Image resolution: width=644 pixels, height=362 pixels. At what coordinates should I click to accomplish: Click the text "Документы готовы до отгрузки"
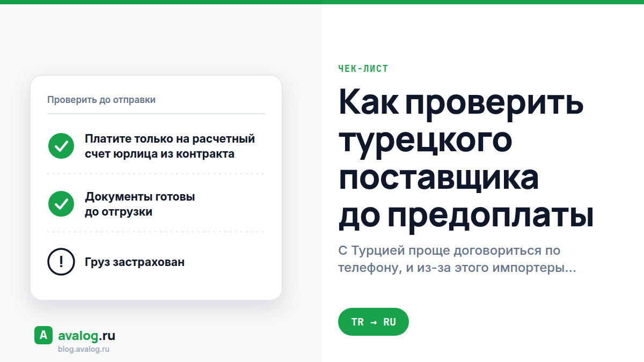(140, 204)
